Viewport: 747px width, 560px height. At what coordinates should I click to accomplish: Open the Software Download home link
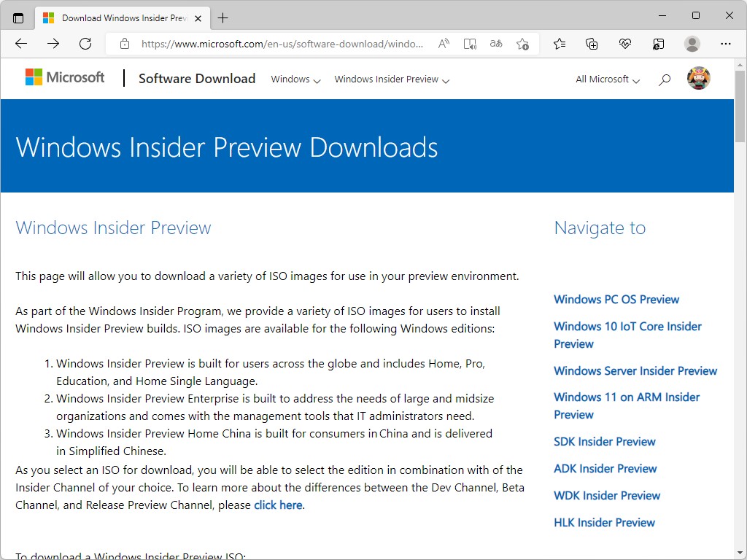pyautogui.click(x=197, y=79)
